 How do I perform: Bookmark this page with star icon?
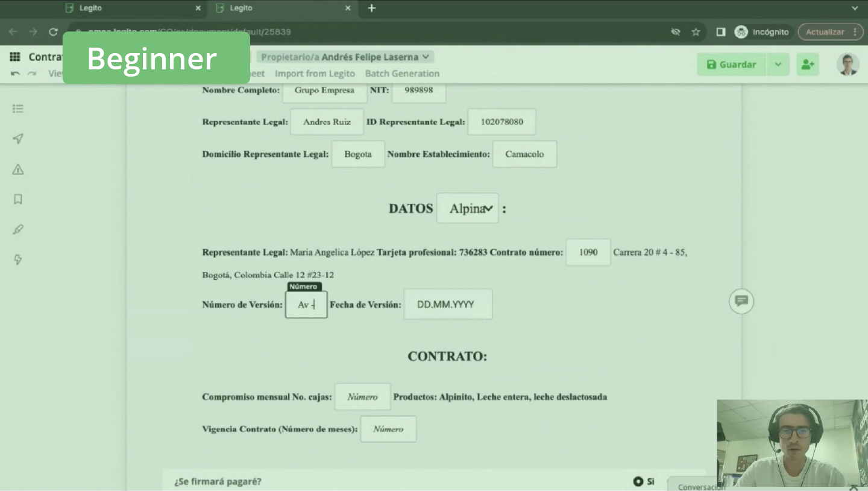click(x=696, y=32)
